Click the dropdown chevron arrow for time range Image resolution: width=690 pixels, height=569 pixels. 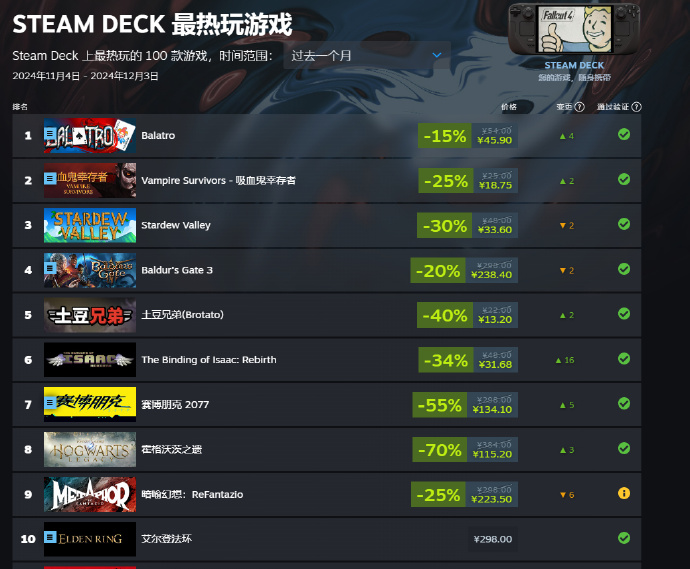(x=437, y=55)
